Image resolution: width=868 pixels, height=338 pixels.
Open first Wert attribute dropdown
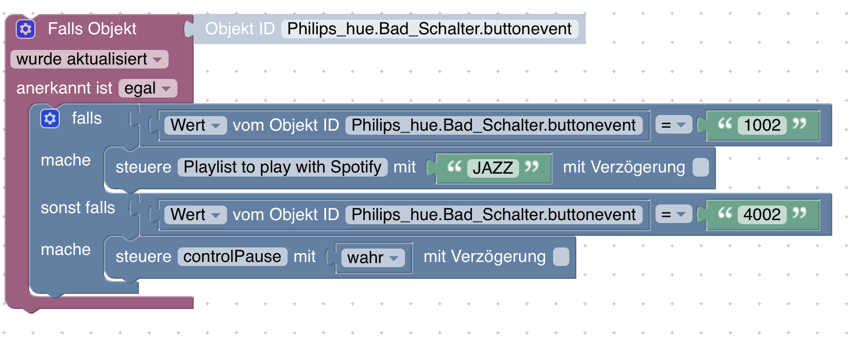pos(195,125)
